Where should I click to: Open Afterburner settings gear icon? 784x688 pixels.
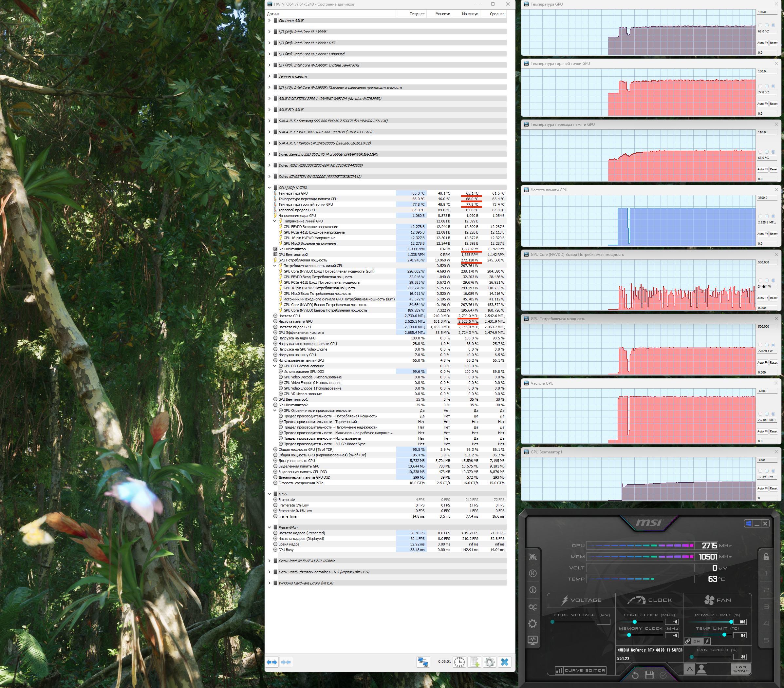(532, 623)
